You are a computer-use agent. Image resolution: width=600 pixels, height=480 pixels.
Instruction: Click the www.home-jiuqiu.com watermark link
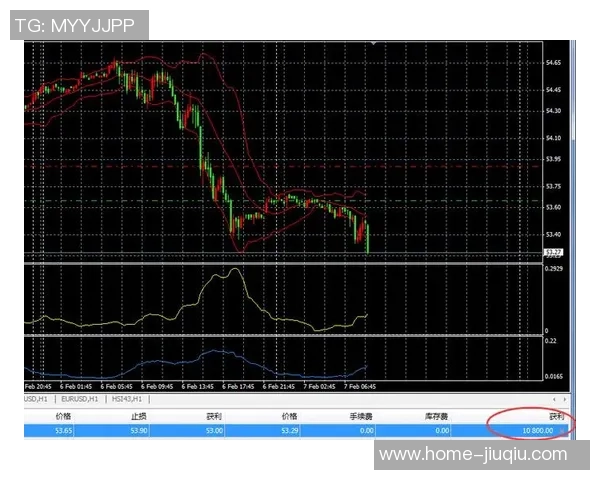coord(473,455)
